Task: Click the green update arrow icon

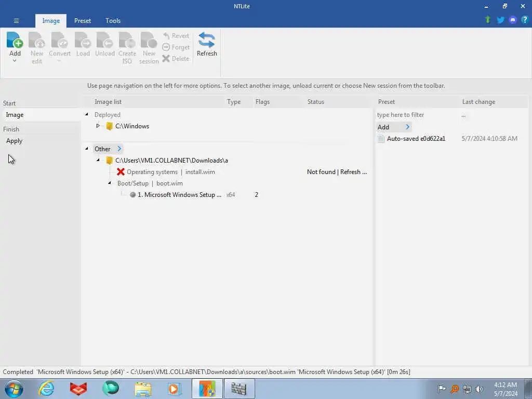Action: pos(488,20)
